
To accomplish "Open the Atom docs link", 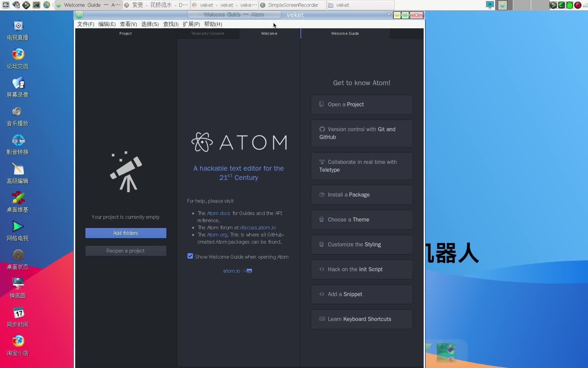I will point(218,213).
